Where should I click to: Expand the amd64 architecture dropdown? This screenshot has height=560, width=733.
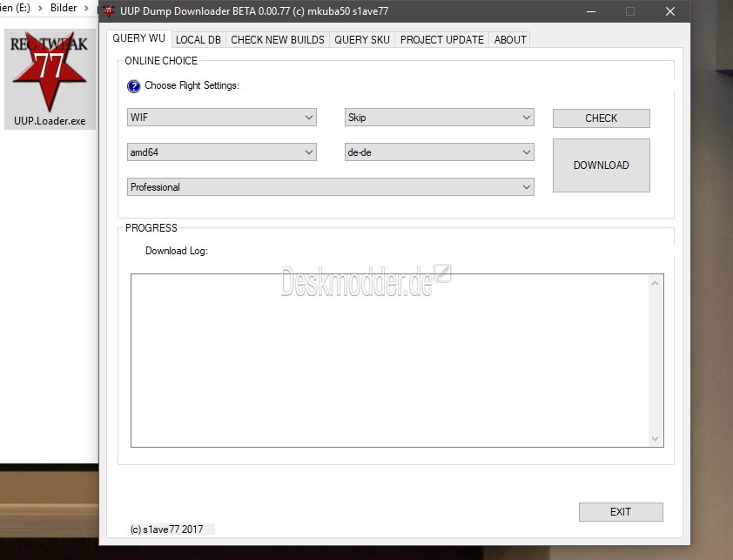tap(222, 152)
